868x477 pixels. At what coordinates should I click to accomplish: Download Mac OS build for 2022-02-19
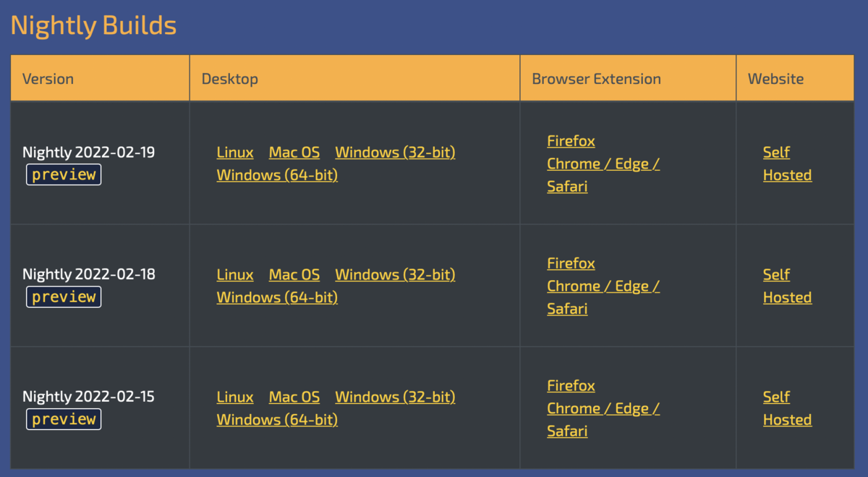coord(294,153)
